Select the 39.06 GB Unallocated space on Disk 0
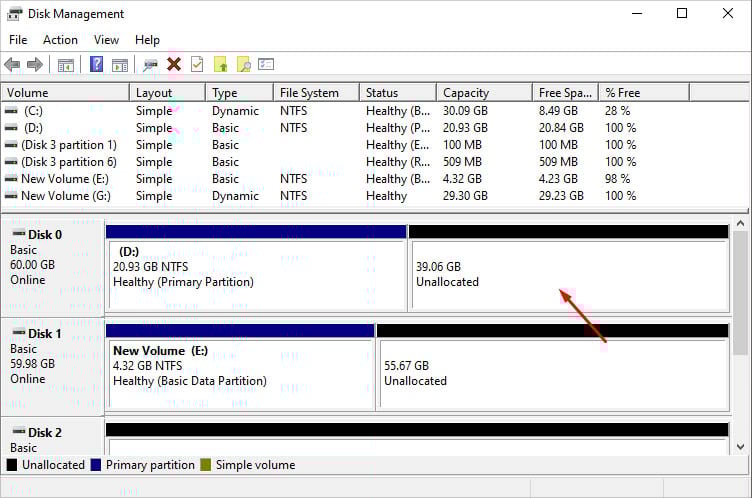752x498 pixels. [567, 275]
